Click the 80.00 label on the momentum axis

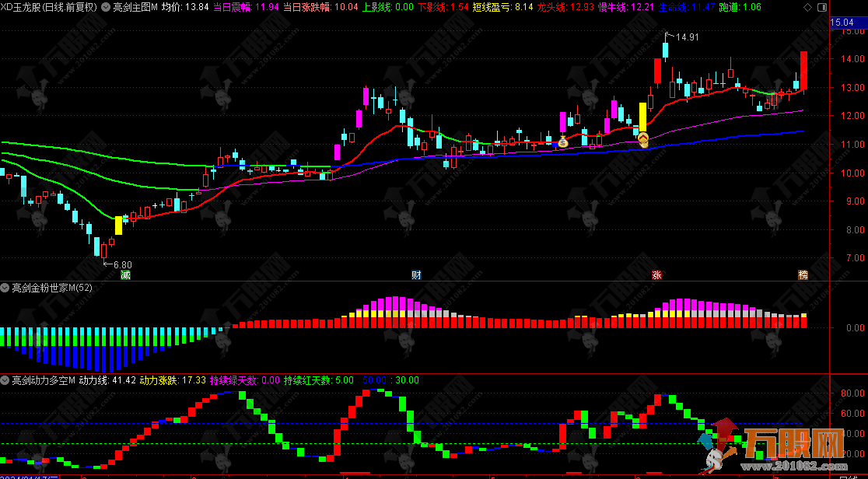pyautogui.click(x=852, y=393)
